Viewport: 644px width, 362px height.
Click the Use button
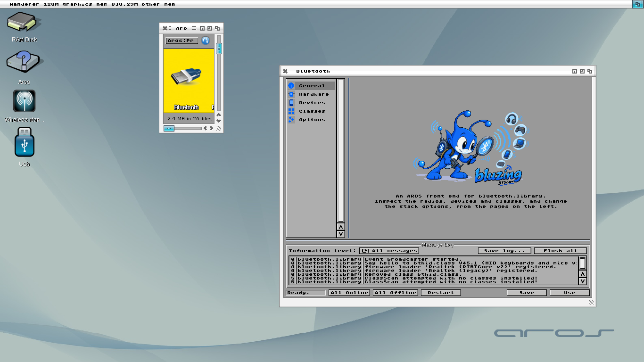pos(570,293)
